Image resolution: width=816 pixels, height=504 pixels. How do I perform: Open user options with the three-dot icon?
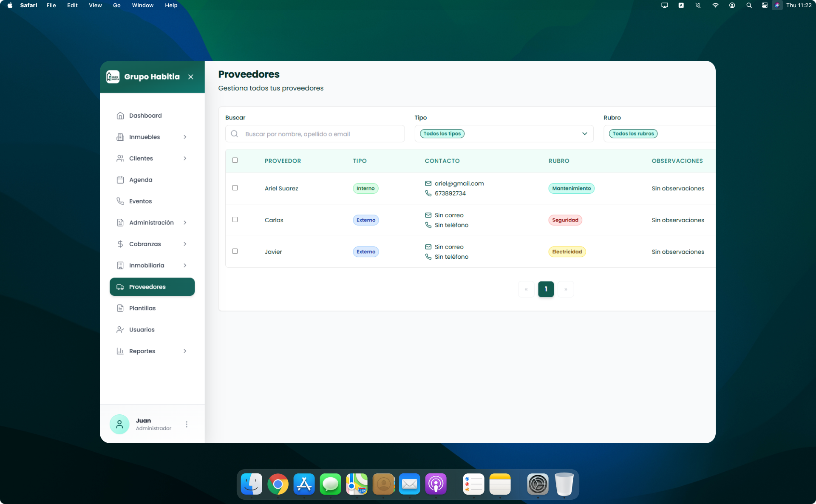point(187,424)
